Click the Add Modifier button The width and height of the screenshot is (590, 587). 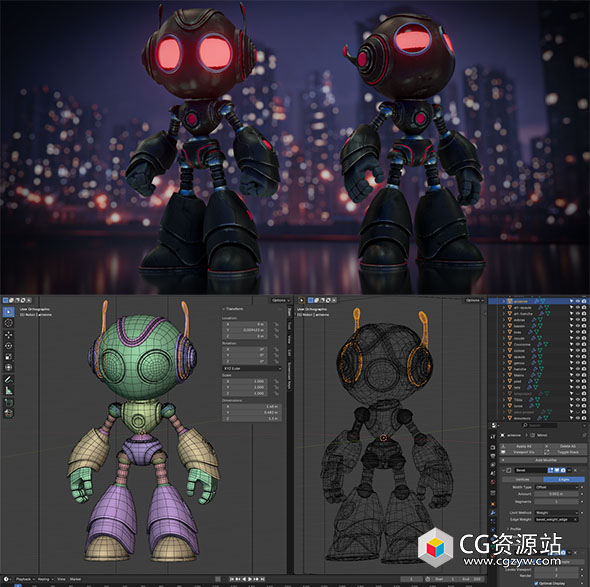[x=543, y=460]
